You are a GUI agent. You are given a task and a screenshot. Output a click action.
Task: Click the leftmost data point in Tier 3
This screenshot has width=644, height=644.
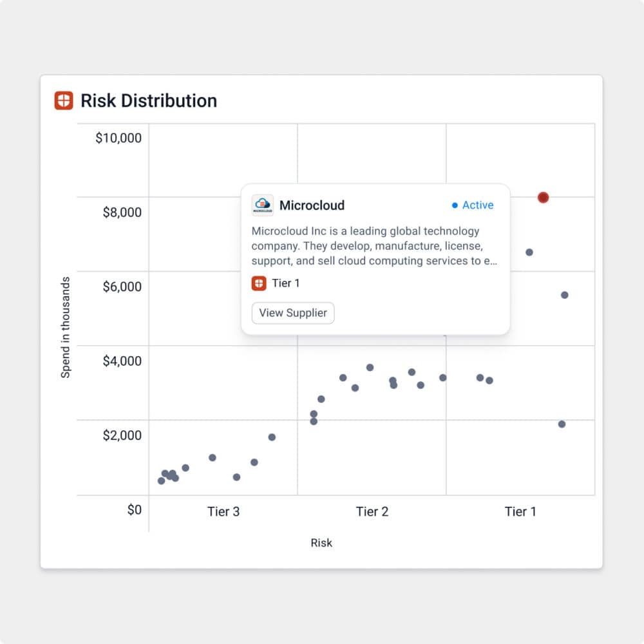coord(162,480)
